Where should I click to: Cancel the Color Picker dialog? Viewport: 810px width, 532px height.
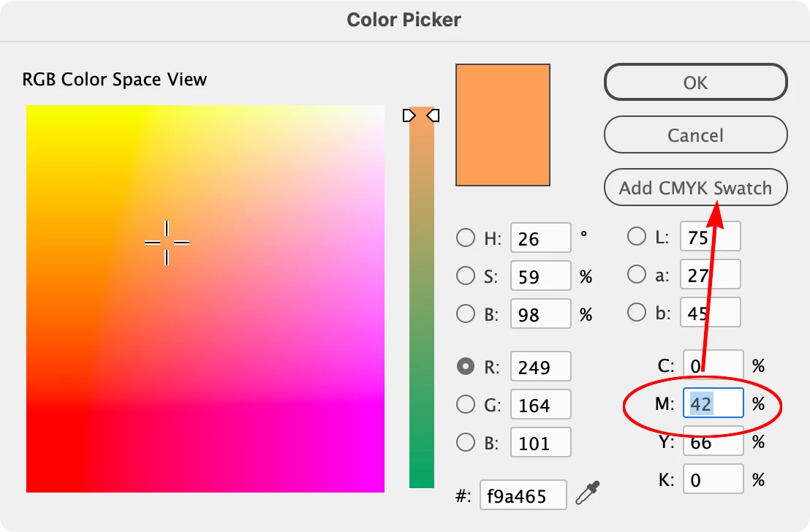point(695,135)
